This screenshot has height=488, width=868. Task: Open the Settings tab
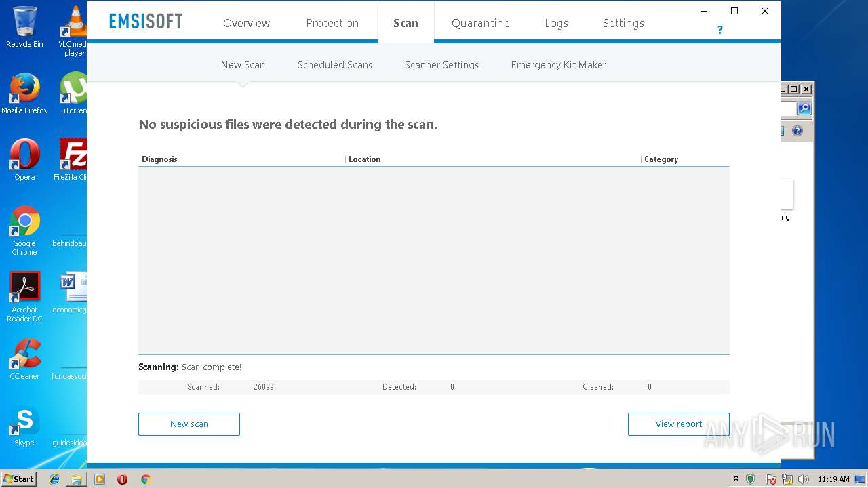click(623, 23)
